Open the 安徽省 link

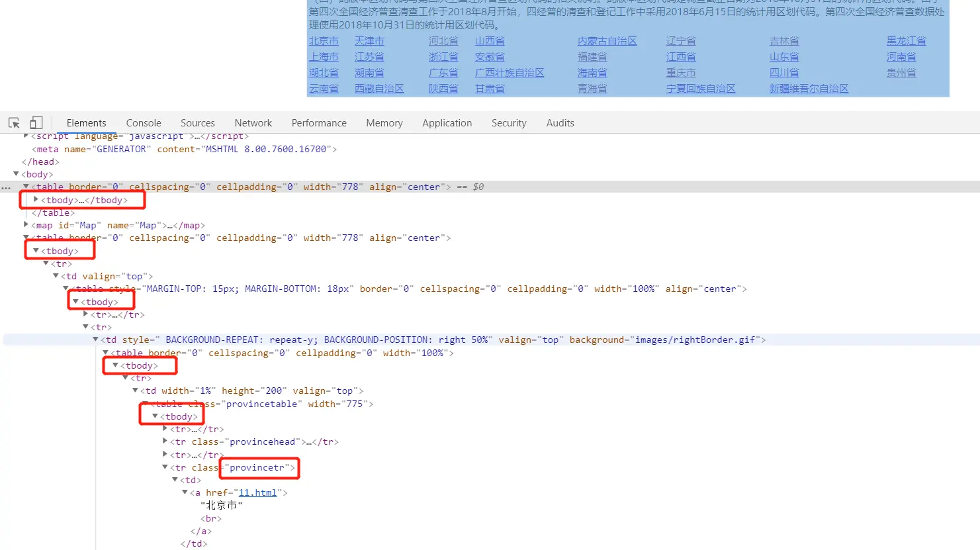point(490,57)
